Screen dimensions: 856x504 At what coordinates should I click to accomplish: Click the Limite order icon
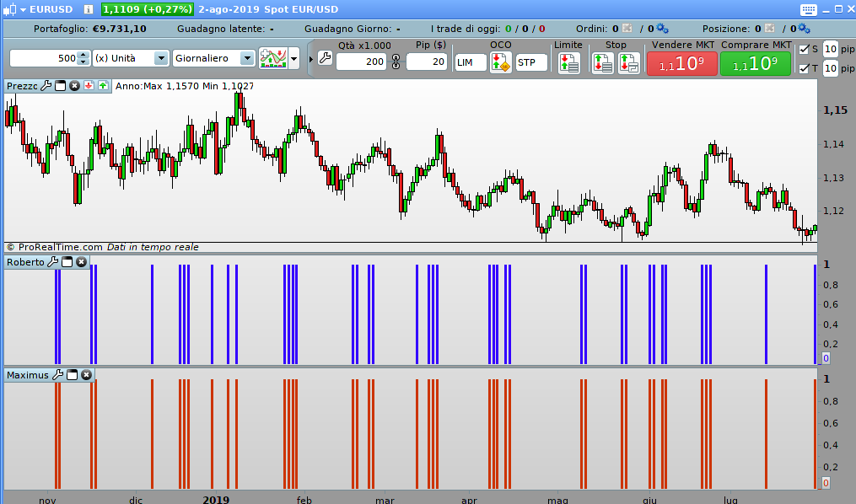click(x=569, y=62)
